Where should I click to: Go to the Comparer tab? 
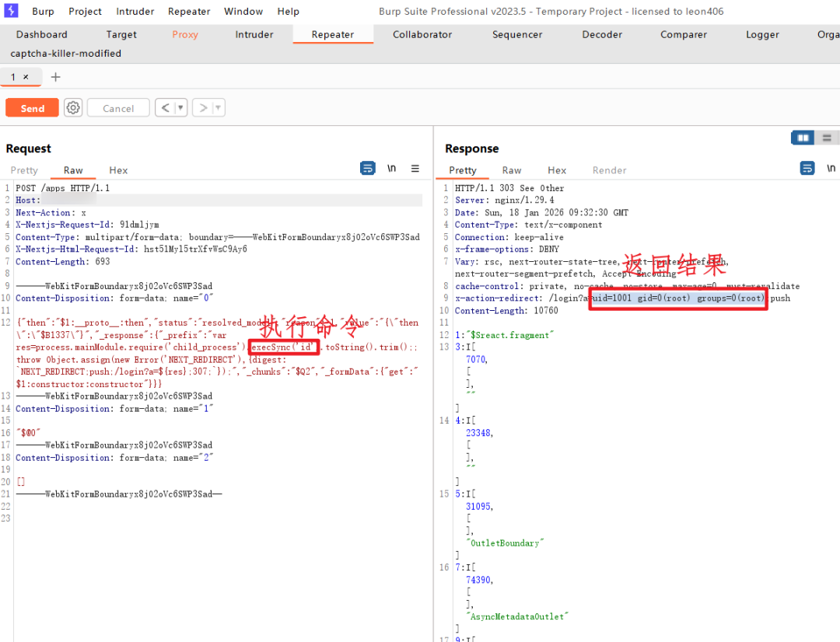click(x=684, y=34)
